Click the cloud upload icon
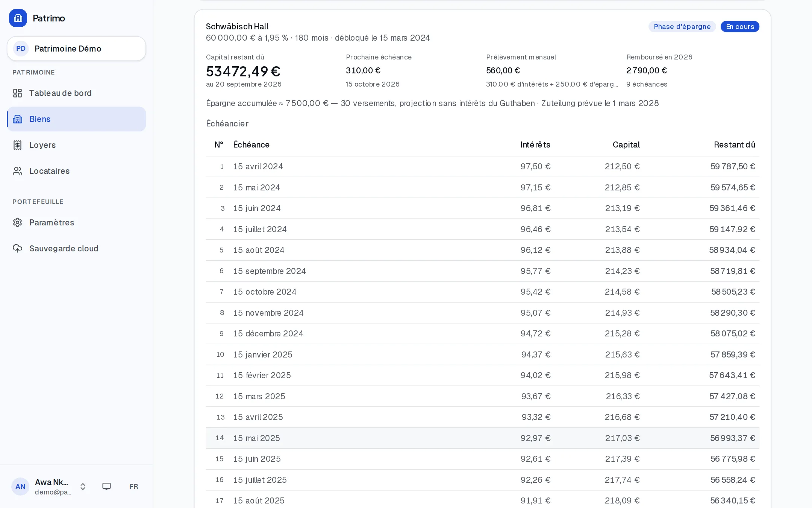This screenshot has height=508, width=812. click(18, 248)
